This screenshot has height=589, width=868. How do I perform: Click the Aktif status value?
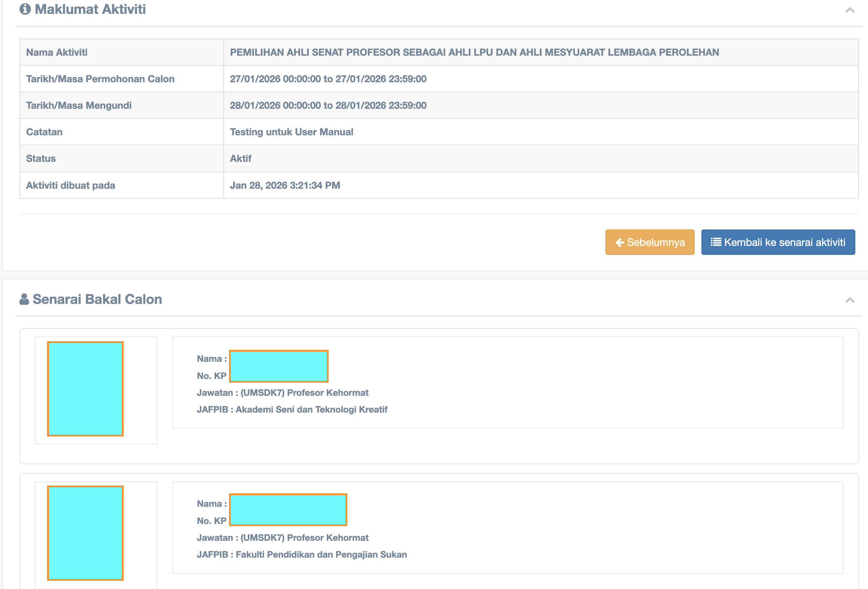click(x=241, y=158)
